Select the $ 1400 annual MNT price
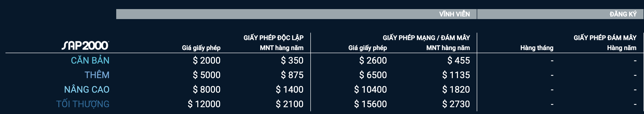Screen dimensions: 644x114 click(289, 89)
